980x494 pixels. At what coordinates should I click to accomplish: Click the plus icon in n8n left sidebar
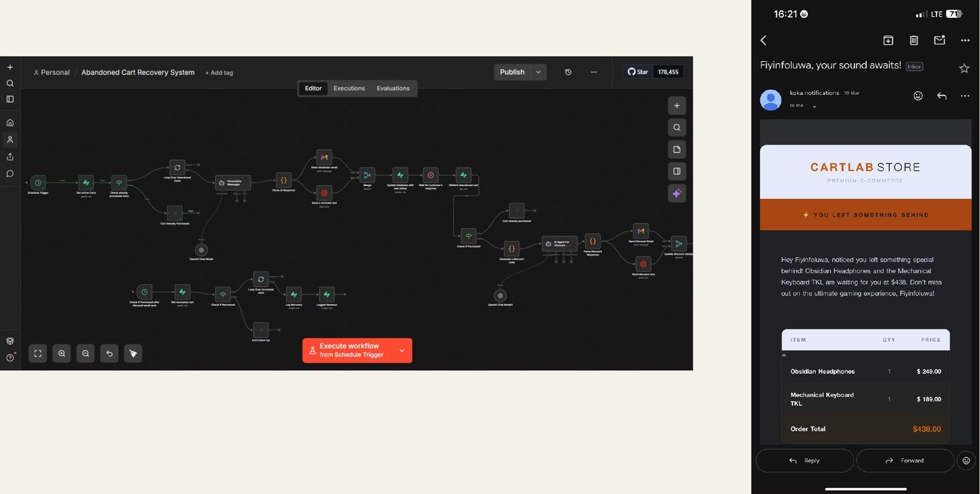[x=10, y=67]
